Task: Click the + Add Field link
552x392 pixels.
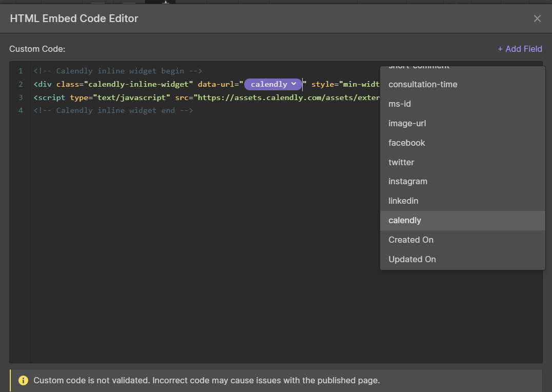Action: [520, 49]
